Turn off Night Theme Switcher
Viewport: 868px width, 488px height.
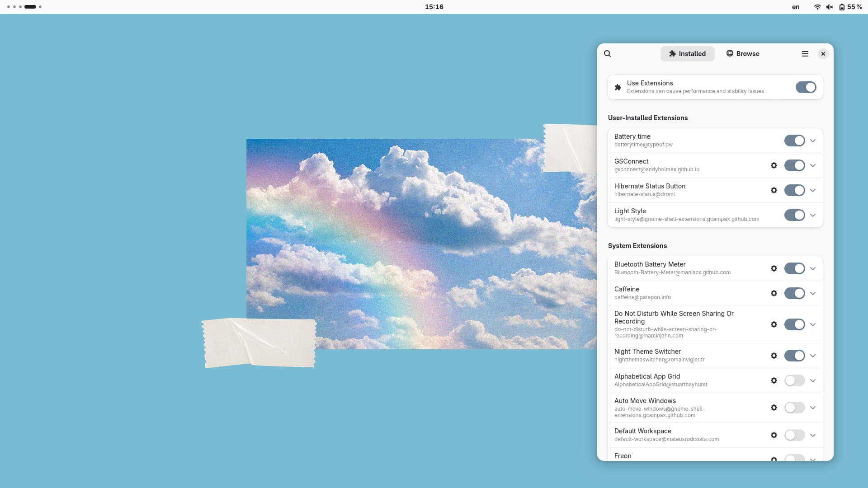794,356
